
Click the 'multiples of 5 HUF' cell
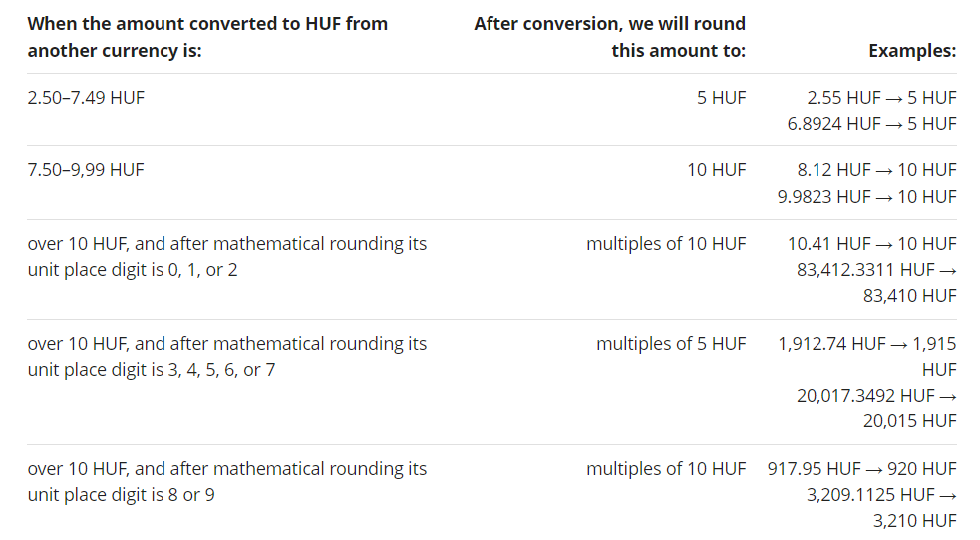click(670, 344)
